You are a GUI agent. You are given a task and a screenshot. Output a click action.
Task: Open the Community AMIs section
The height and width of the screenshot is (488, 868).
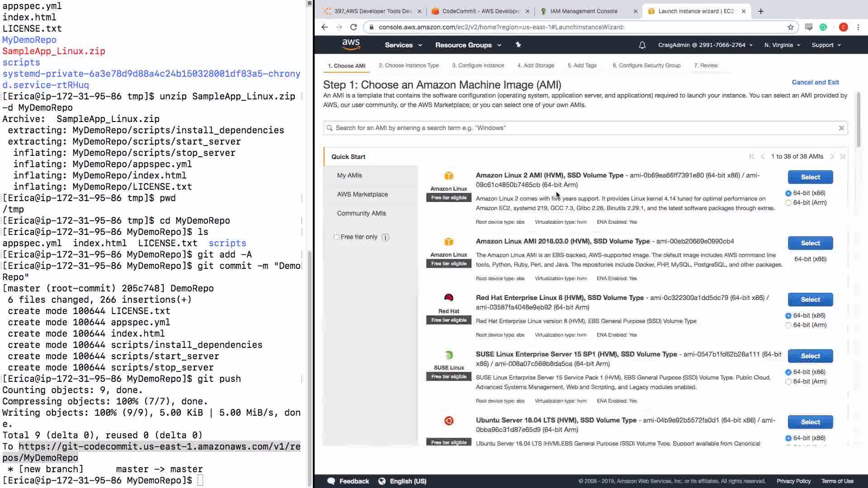[361, 213]
